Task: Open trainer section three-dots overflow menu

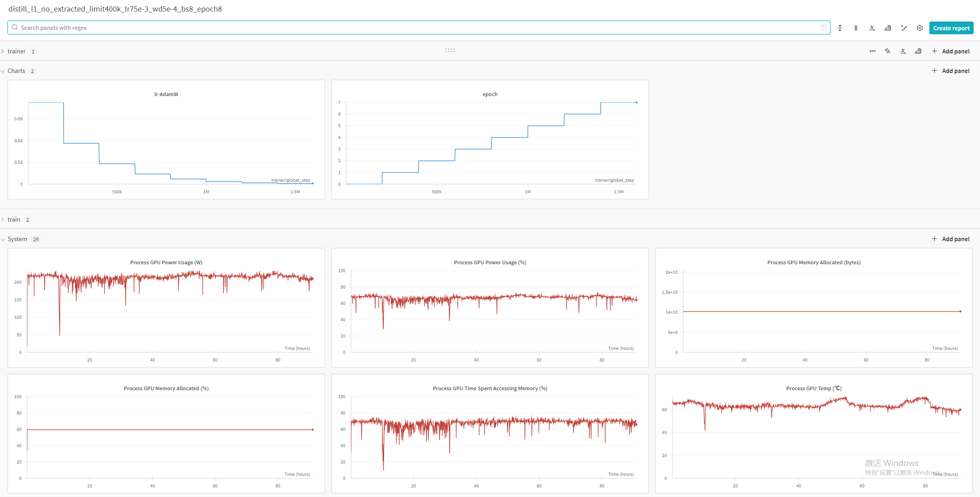Action: click(x=873, y=51)
